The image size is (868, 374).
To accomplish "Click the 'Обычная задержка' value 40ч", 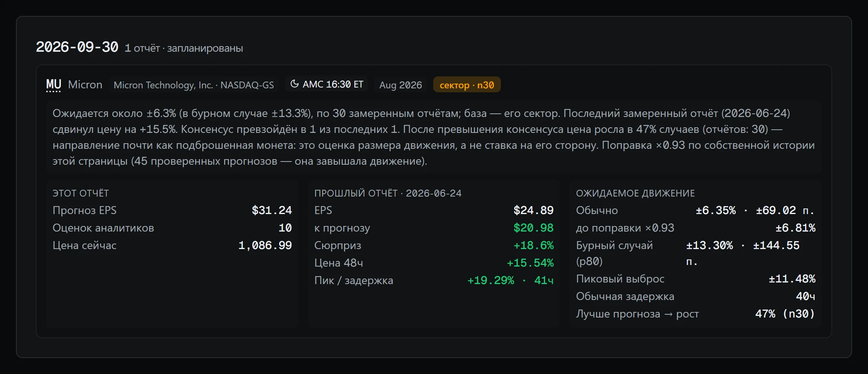I will coord(805,296).
